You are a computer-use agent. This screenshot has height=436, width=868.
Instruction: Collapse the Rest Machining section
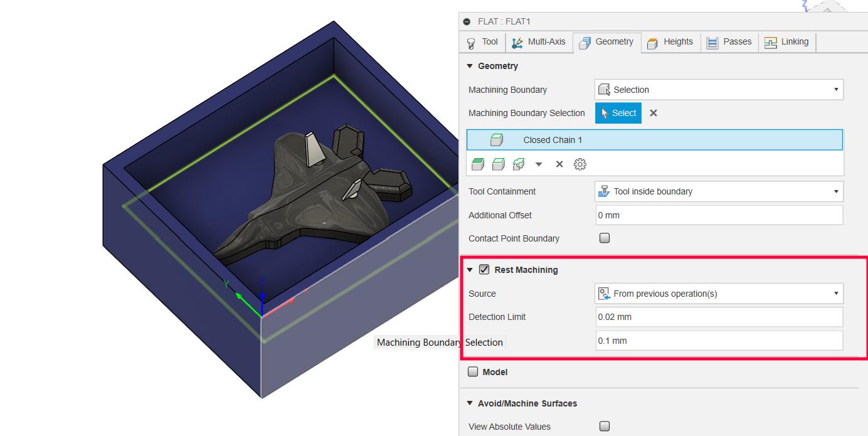pos(470,270)
